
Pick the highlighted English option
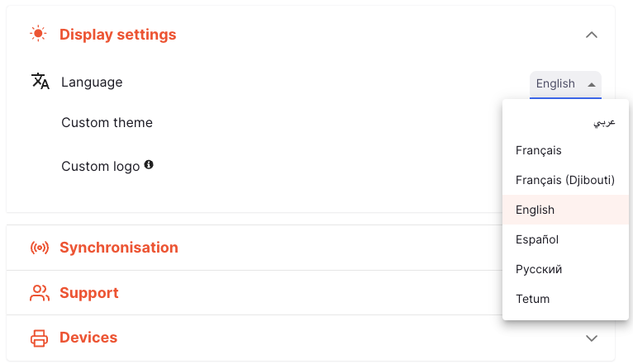565,210
